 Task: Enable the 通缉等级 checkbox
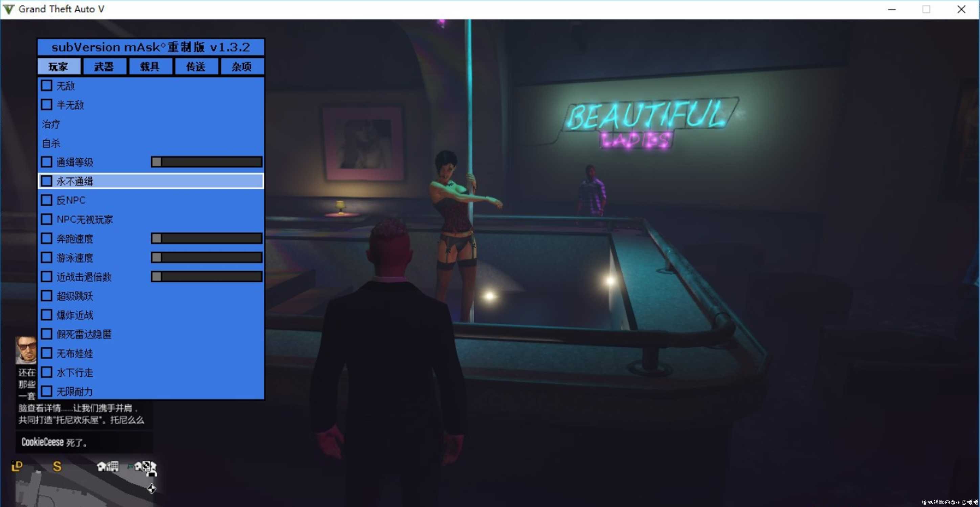(46, 162)
